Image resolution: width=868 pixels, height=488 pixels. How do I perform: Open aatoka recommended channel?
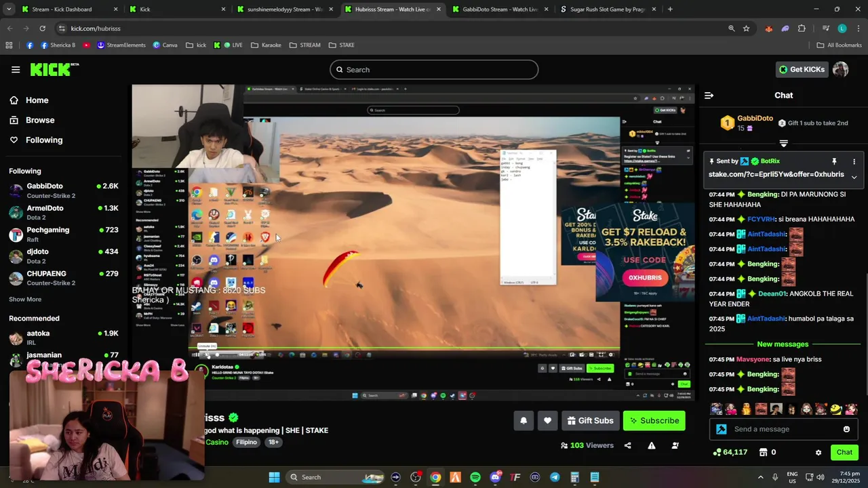64,338
